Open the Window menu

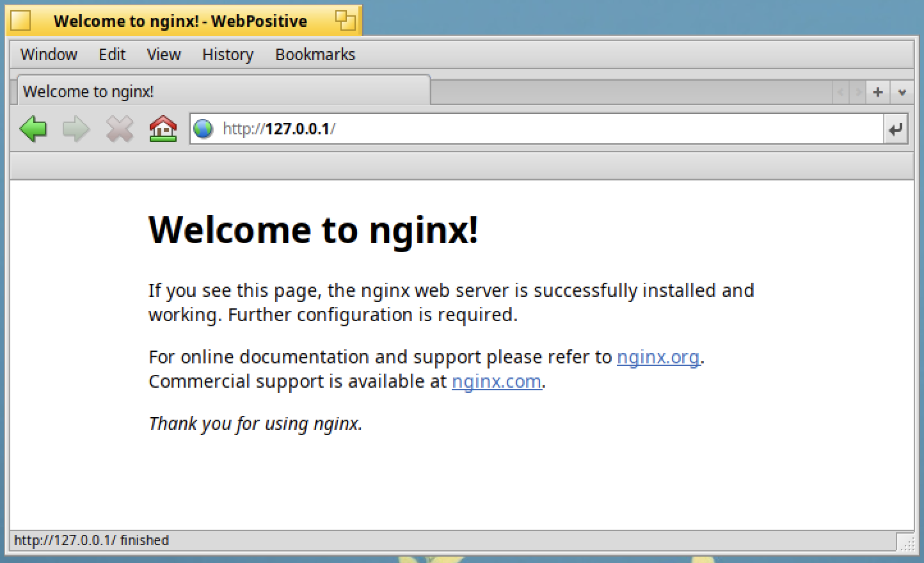coord(49,54)
